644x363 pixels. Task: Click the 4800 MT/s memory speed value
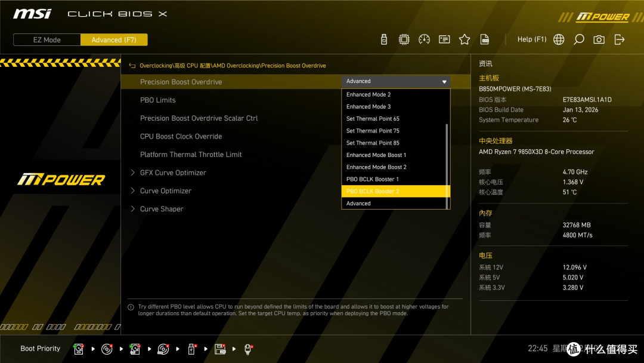pos(577,235)
